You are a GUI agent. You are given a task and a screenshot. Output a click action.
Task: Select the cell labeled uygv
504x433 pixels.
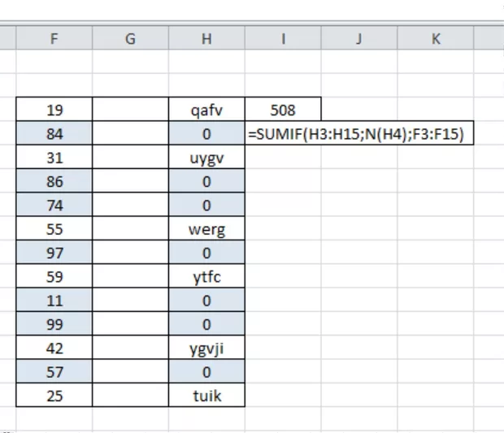coord(206,158)
